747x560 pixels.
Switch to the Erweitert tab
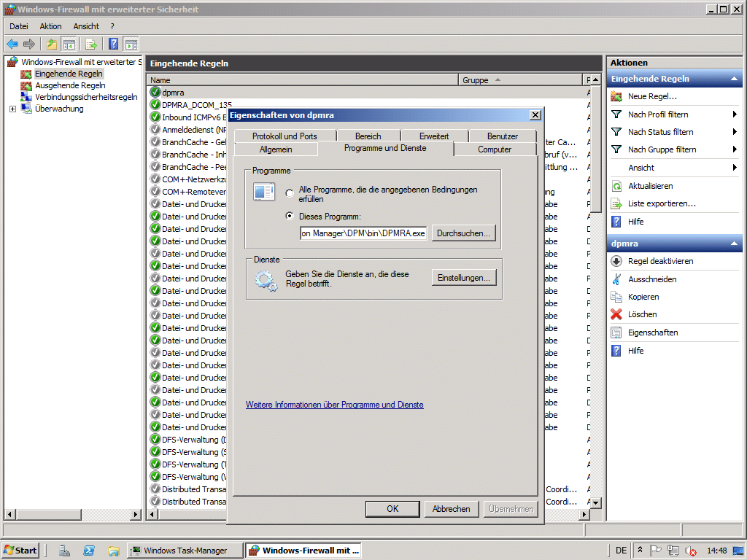coord(434,136)
